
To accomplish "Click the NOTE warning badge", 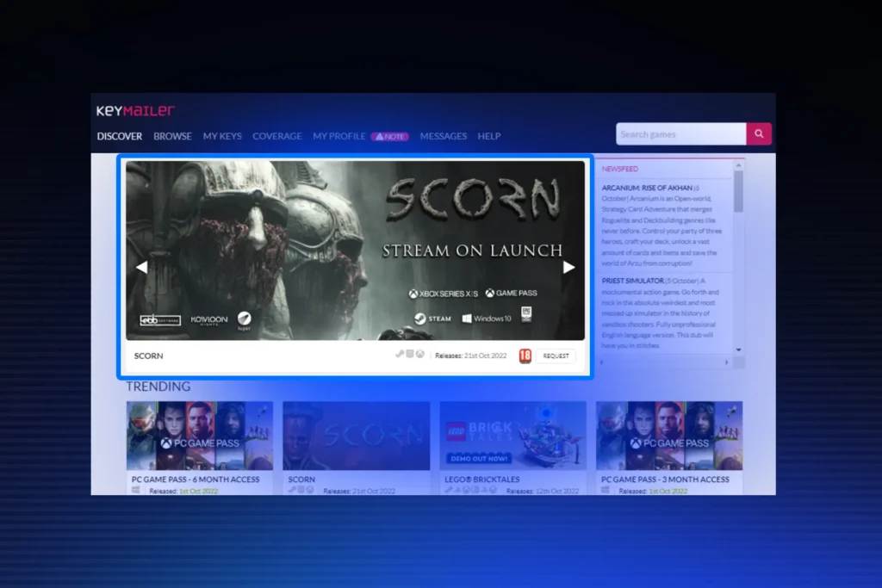I will [x=390, y=136].
